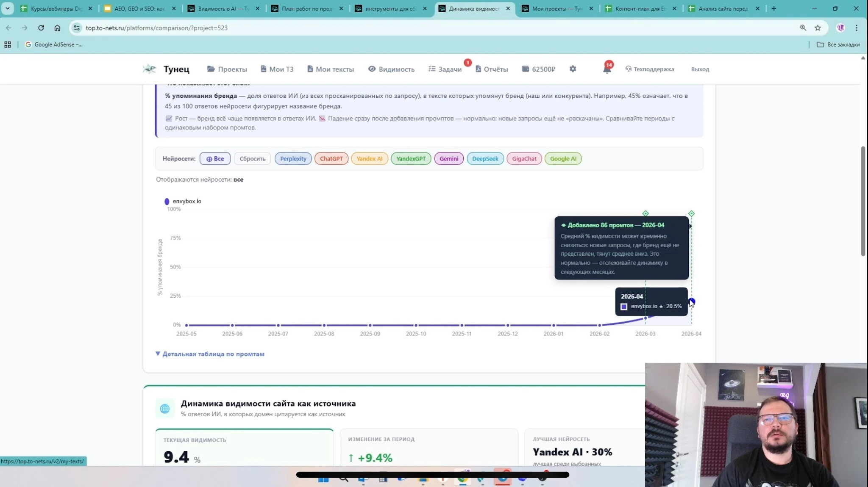
Task: Toggle Perplexity filter chip
Action: click(293, 159)
